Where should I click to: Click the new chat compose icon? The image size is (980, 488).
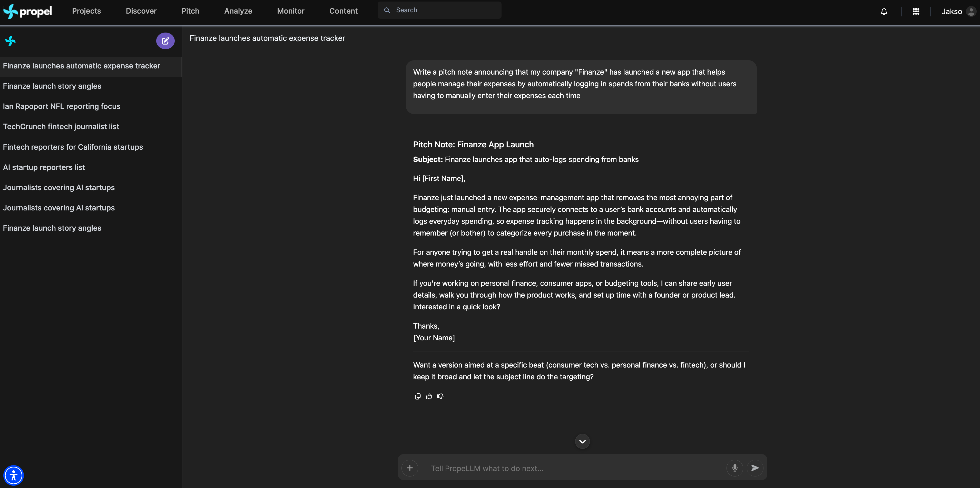(x=165, y=41)
